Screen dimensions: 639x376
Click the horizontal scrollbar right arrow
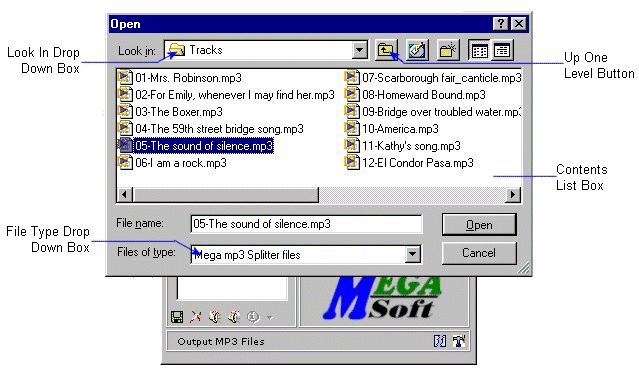pos(513,195)
